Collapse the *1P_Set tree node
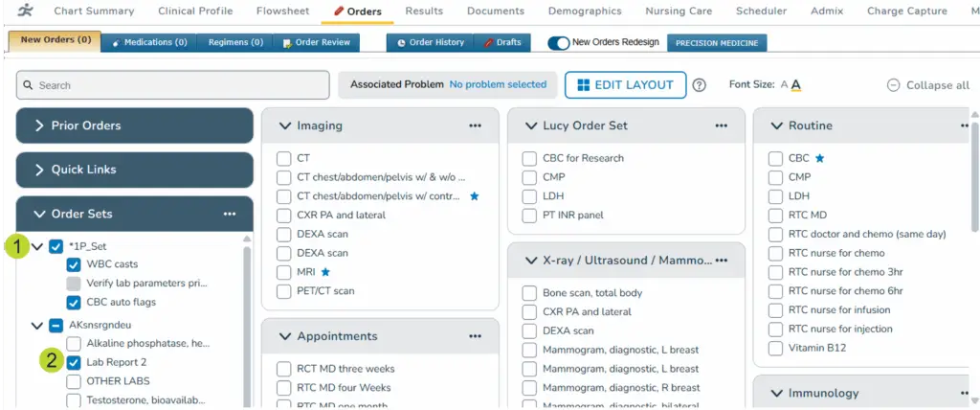Screen dimensions: 980x410 (x=37, y=246)
